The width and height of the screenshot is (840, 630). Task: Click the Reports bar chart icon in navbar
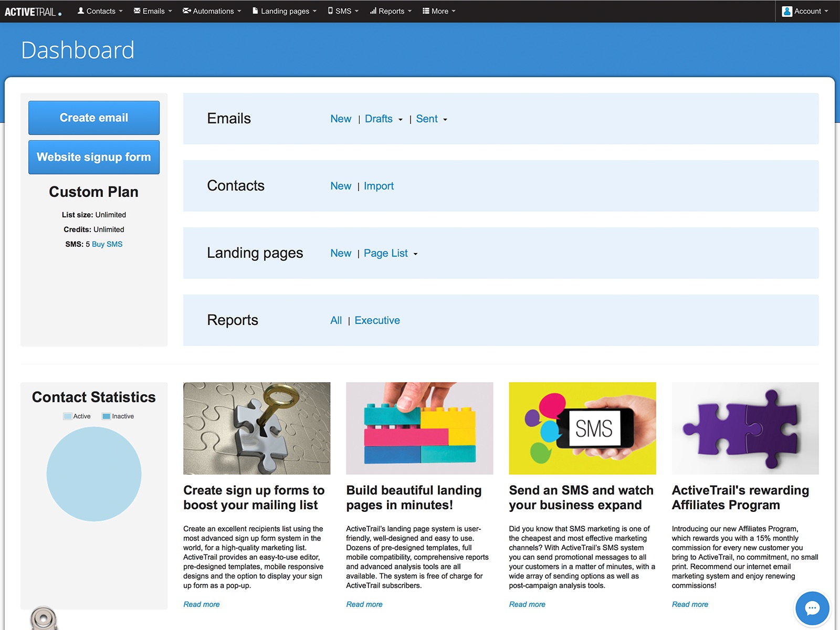(373, 10)
